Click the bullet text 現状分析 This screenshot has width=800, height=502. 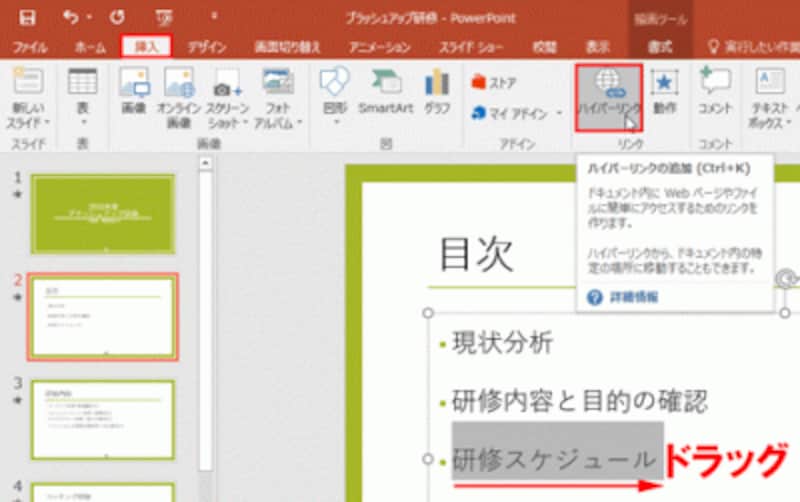[503, 342]
